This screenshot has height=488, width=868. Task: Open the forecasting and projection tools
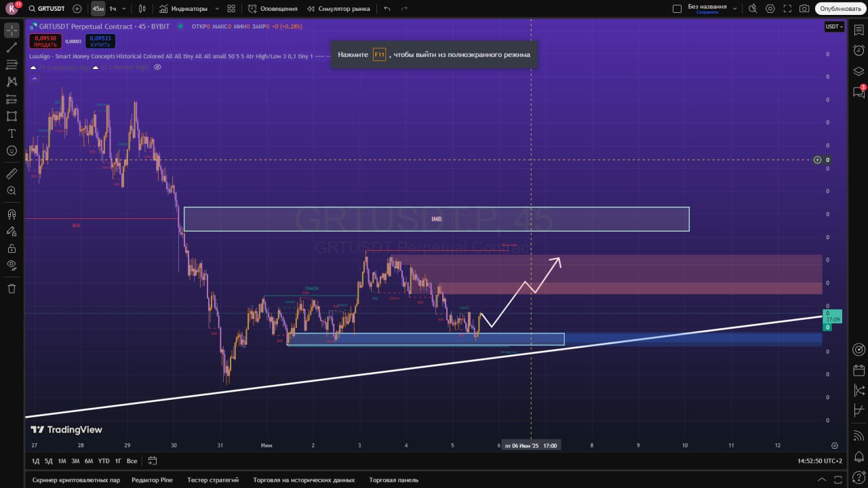(x=12, y=99)
